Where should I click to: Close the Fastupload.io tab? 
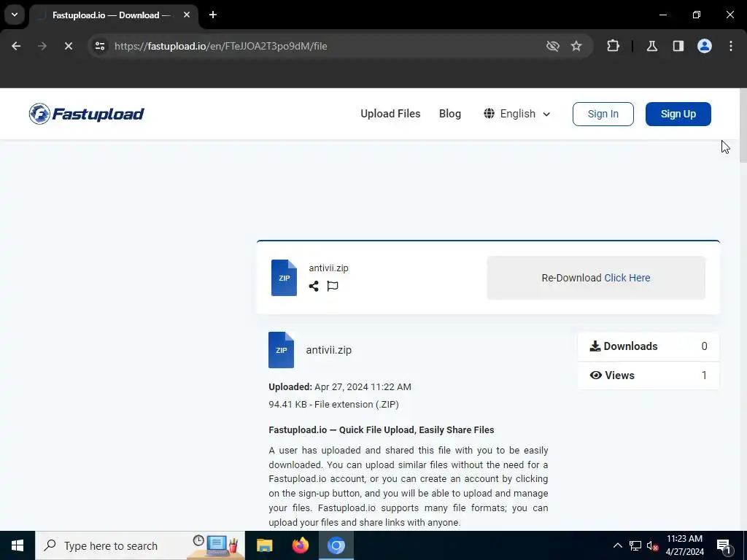(187, 15)
